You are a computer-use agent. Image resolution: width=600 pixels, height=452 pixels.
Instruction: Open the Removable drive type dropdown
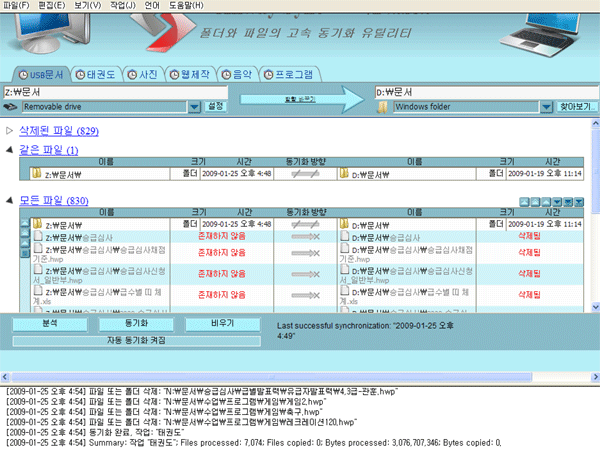pyautogui.click(x=194, y=107)
